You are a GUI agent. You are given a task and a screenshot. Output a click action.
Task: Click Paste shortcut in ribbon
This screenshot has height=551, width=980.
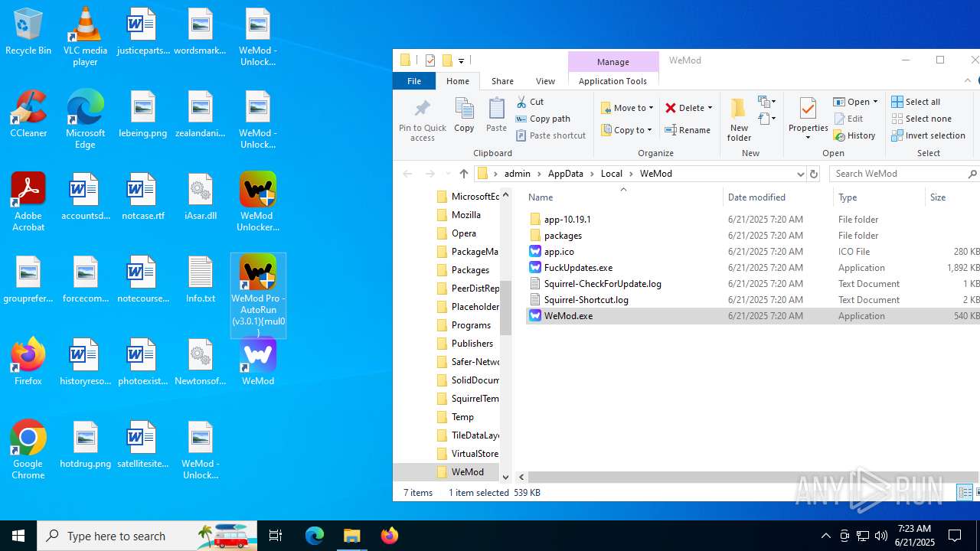(550, 135)
